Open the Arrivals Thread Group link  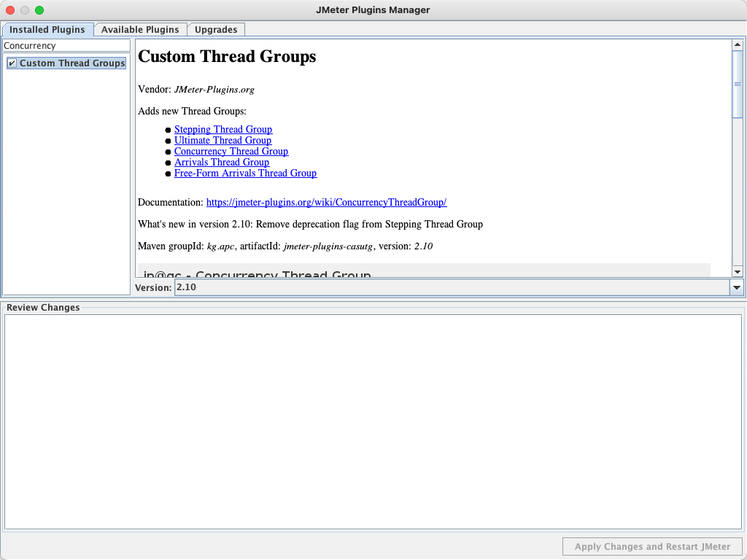(x=222, y=163)
